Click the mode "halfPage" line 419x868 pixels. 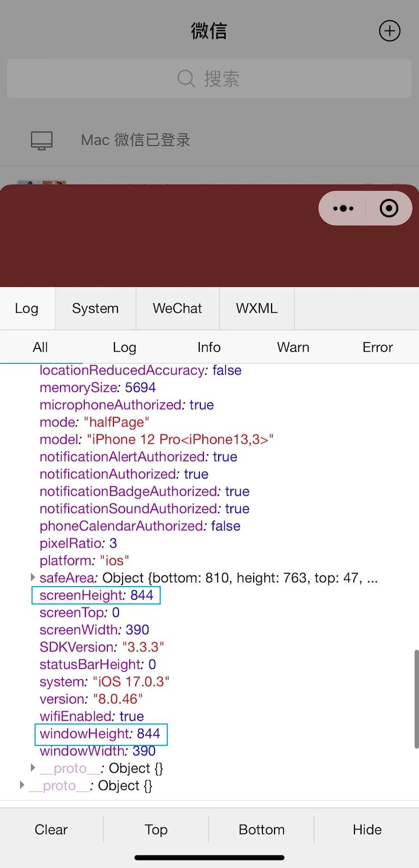(x=95, y=422)
